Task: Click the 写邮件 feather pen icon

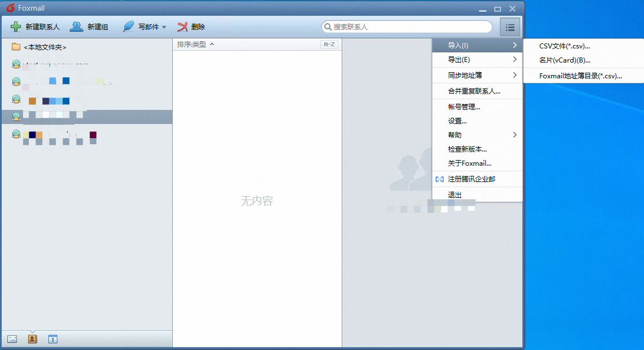Action: 128,26
